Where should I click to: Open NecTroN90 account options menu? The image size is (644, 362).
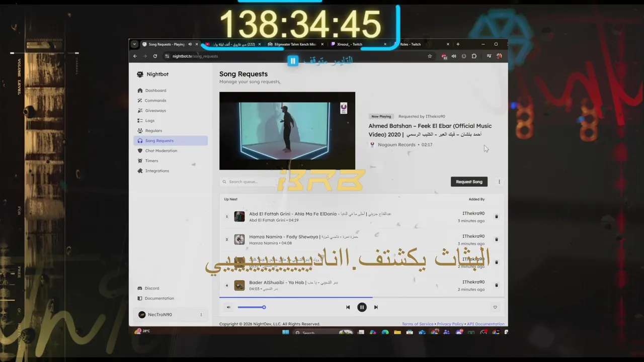point(201,315)
